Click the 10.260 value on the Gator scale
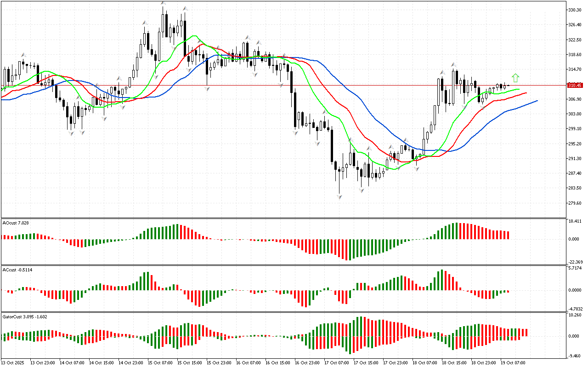 575,315
